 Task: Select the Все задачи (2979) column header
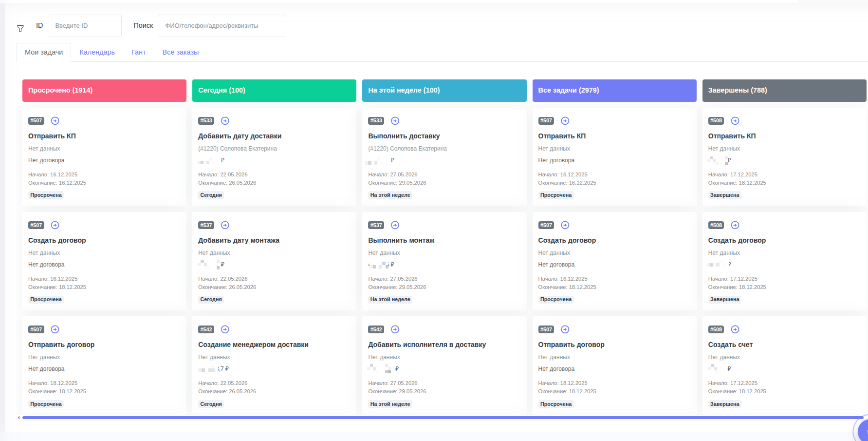coord(614,91)
